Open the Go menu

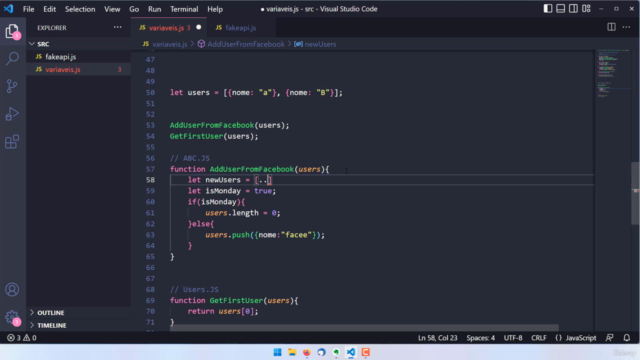point(134,9)
